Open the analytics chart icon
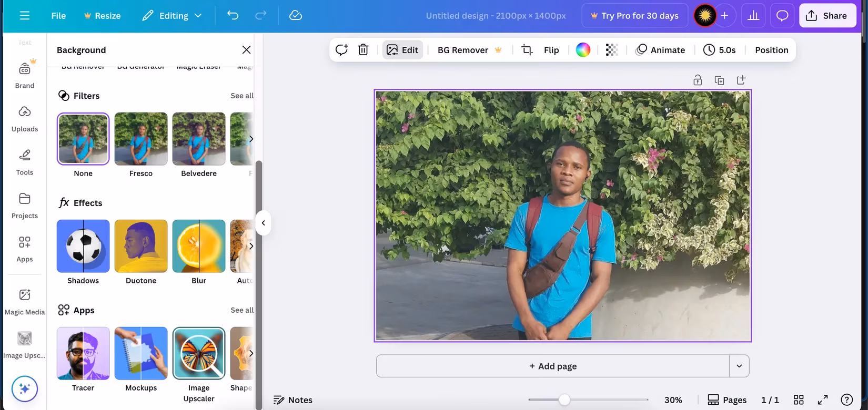This screenshot has width=868, height=410. point(753,16)
